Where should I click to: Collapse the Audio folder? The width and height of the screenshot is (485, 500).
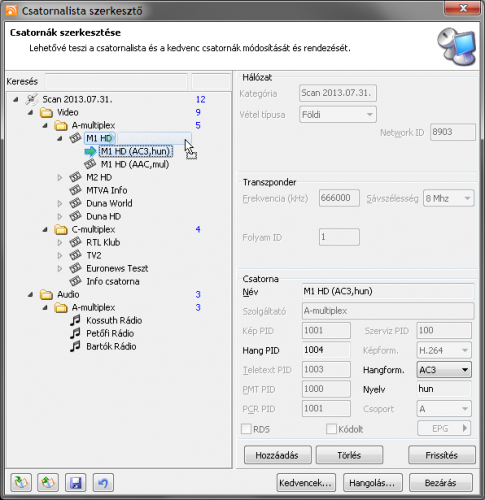(31, 295)
